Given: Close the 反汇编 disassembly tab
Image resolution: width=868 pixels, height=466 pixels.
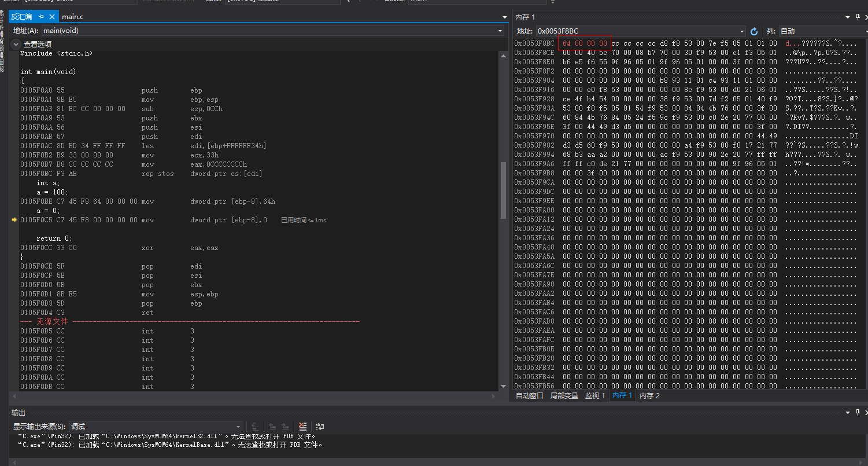Looking at the screenshot, I should (x=51, y=17).
